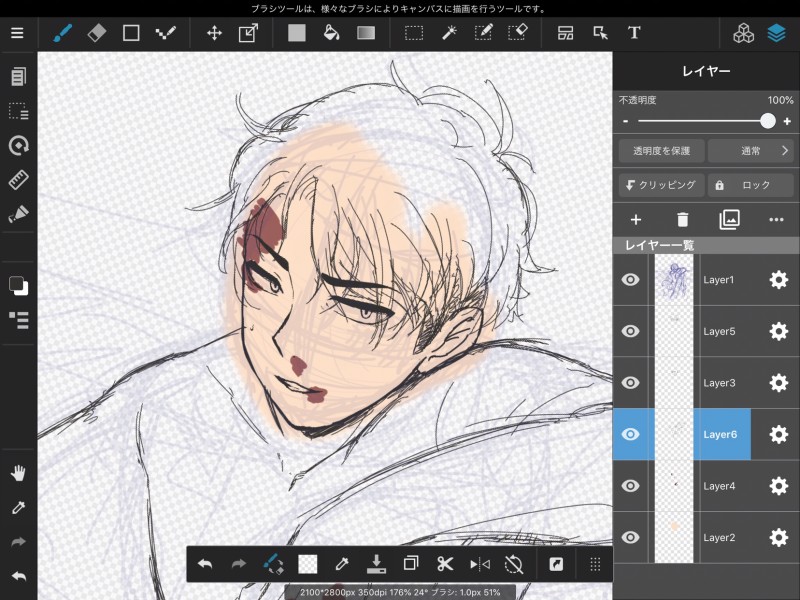
Task: Hide Layer2 with its eye icon
Action: coord(631,537)
